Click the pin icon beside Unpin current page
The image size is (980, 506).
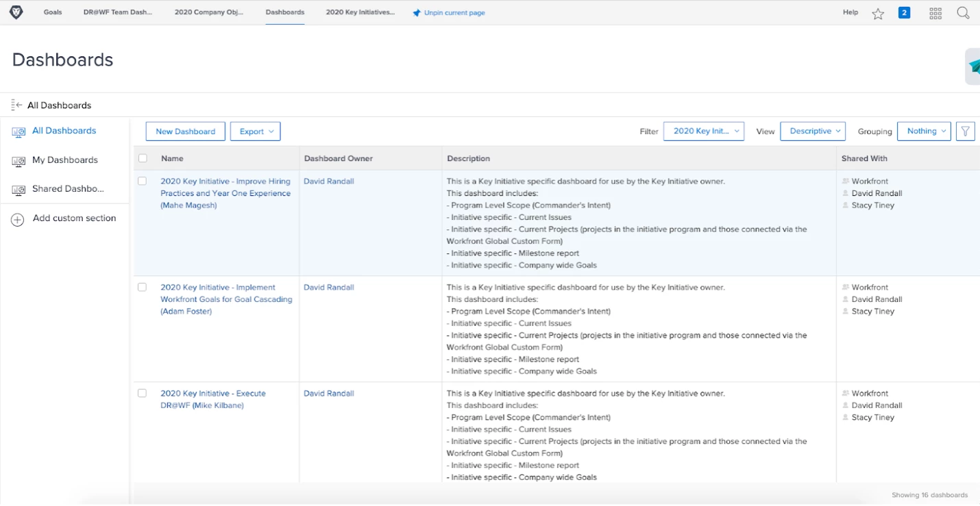(417, 13)
